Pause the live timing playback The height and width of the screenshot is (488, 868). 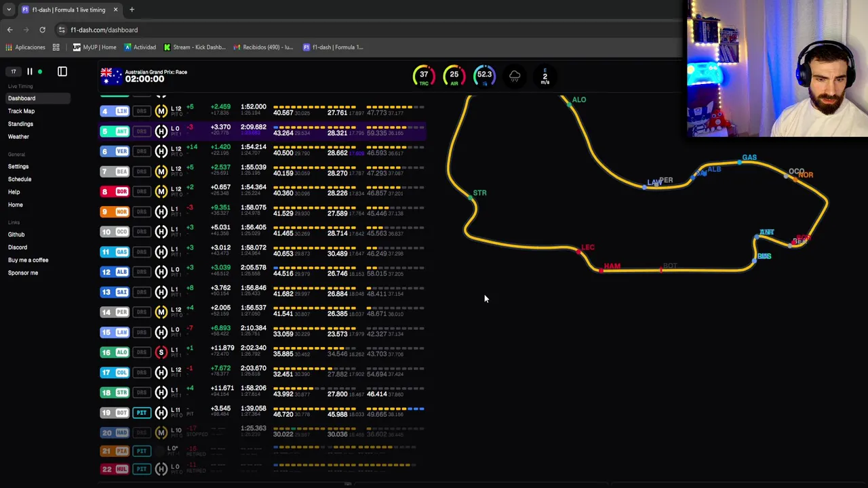pyautogui.click(x=29, y=71)
